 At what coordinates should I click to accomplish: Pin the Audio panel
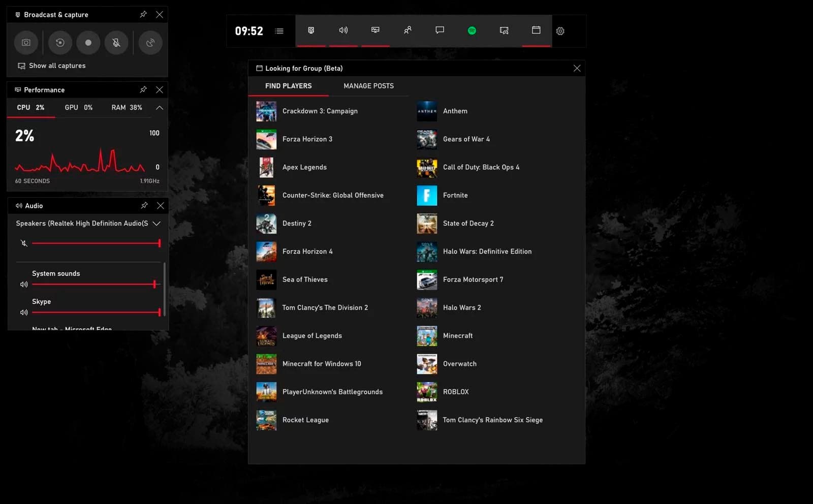[x=144, y=205]
